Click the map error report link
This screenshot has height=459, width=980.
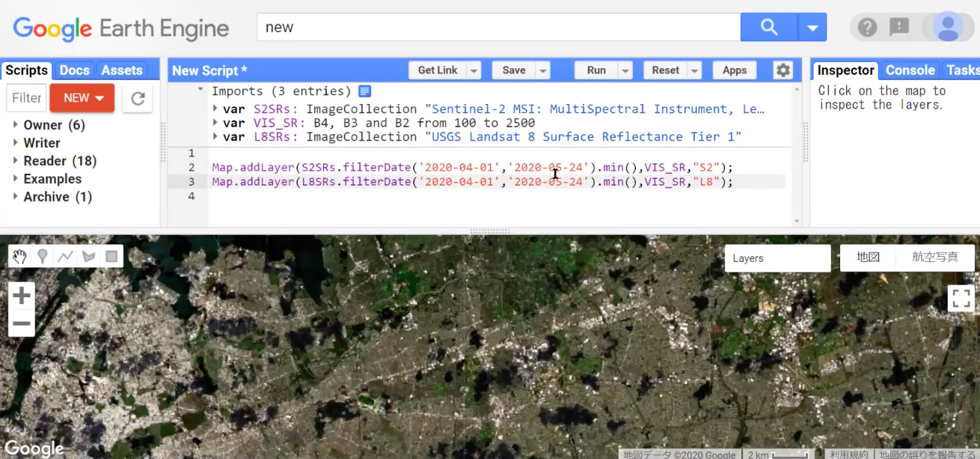click(x=928, y=454)
